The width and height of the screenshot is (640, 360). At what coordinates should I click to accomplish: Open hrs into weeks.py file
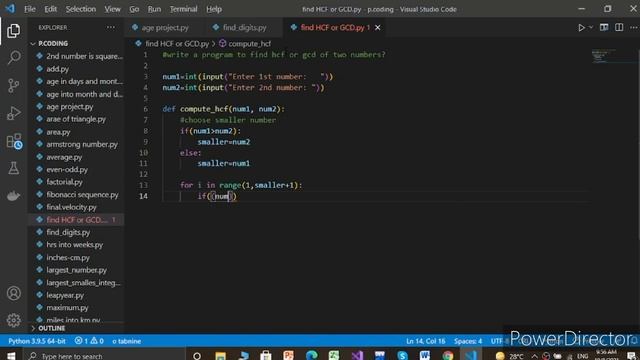pyautogui.click(x=74, y=245)
